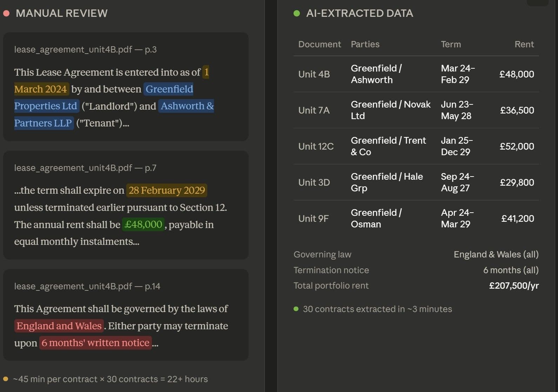Click the highlighted 28 February 2029 expiry date
Screen dimensions: 558x392
coord(167,190)
